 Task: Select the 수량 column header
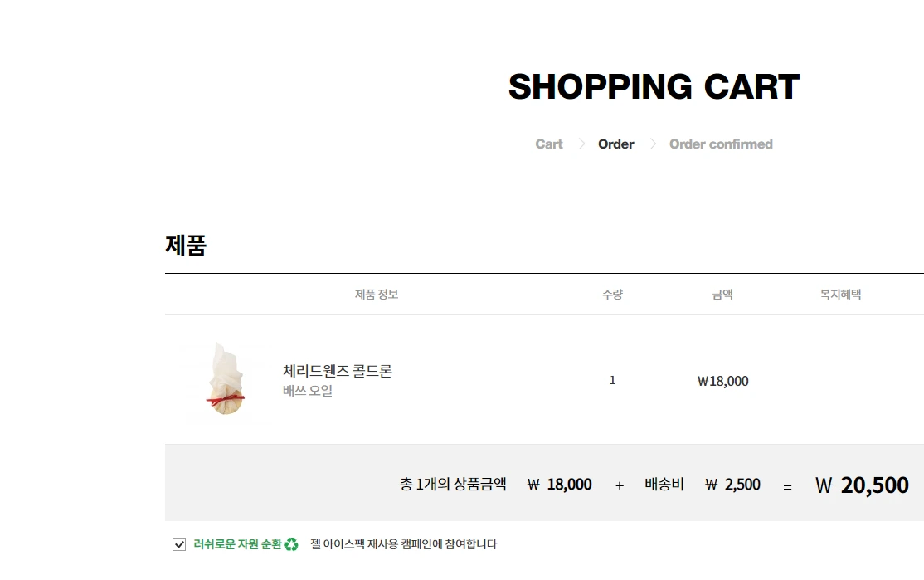point(612,294)
